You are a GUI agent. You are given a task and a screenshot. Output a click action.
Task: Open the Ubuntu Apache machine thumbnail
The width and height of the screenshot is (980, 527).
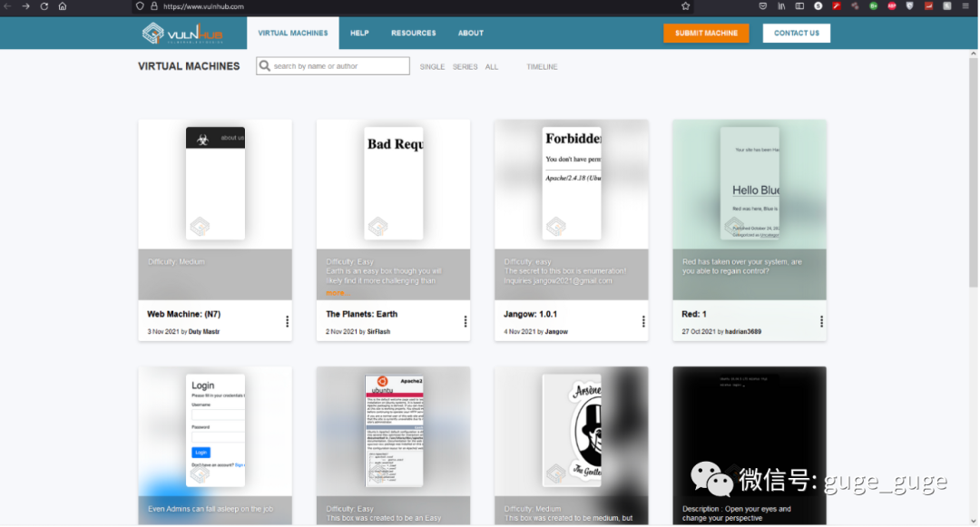(393, 431)
